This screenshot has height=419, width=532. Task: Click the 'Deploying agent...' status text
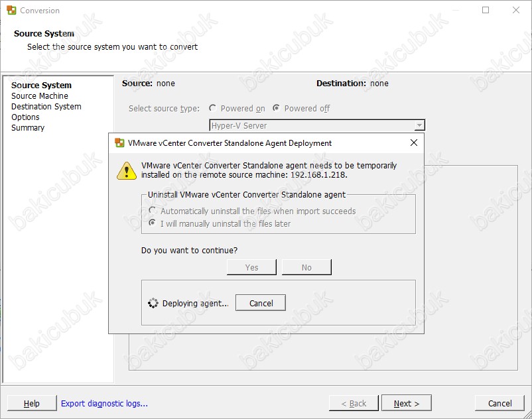(x=196, y=303)
